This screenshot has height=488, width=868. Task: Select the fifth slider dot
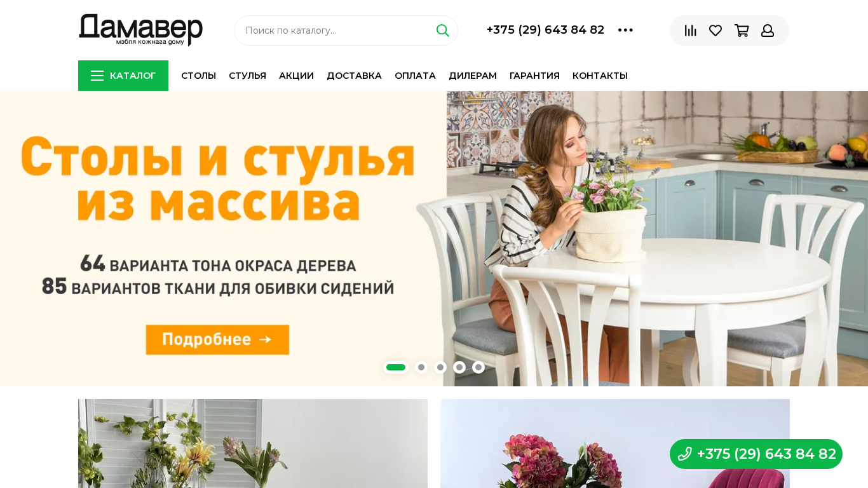[478, 367]
